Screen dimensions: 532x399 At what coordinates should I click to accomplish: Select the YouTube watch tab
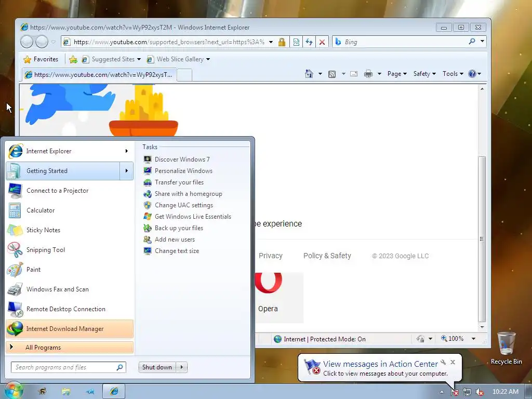99,75
